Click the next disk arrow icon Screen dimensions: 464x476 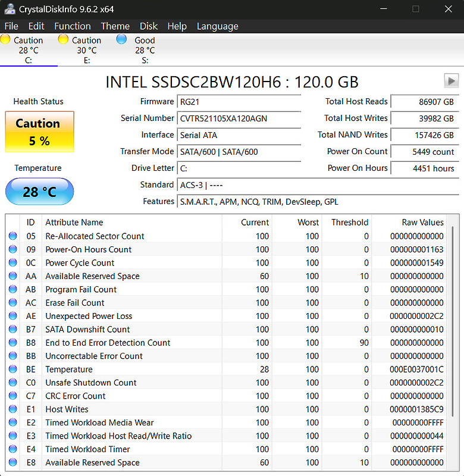[452, 81]
